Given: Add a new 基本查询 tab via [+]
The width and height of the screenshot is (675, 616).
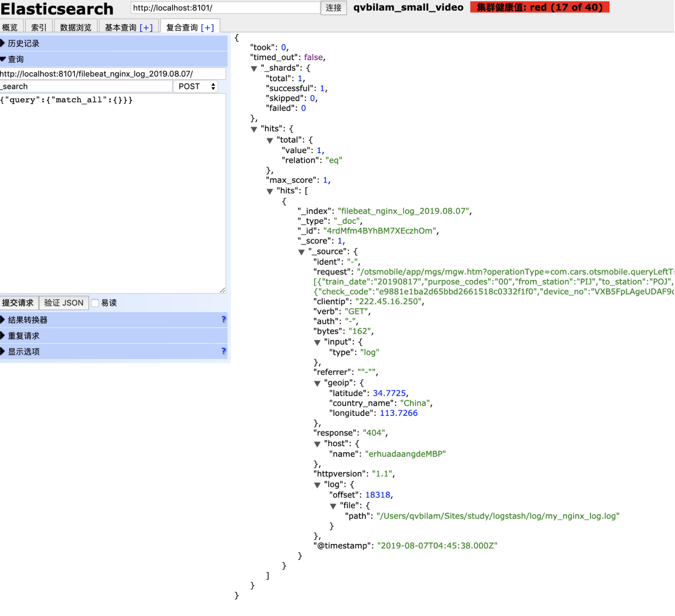Looking at the screenshot, I should pyautogui.click(x=146, y=27).
